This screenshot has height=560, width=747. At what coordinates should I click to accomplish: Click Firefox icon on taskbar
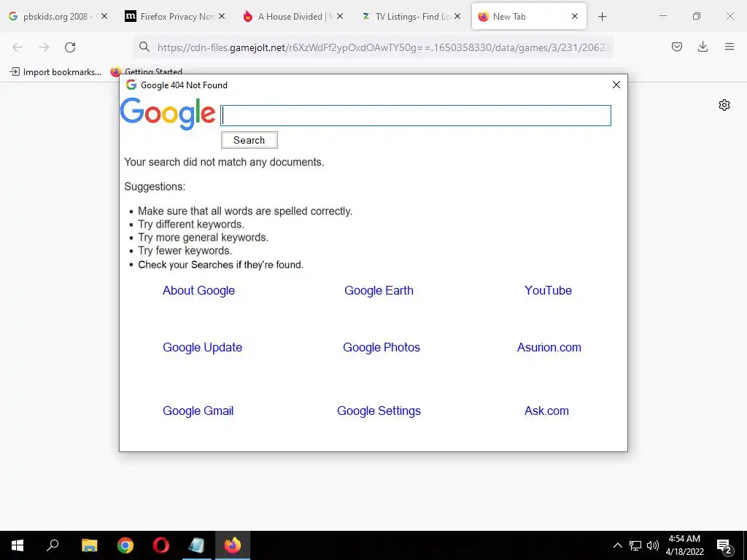(233, 545)
